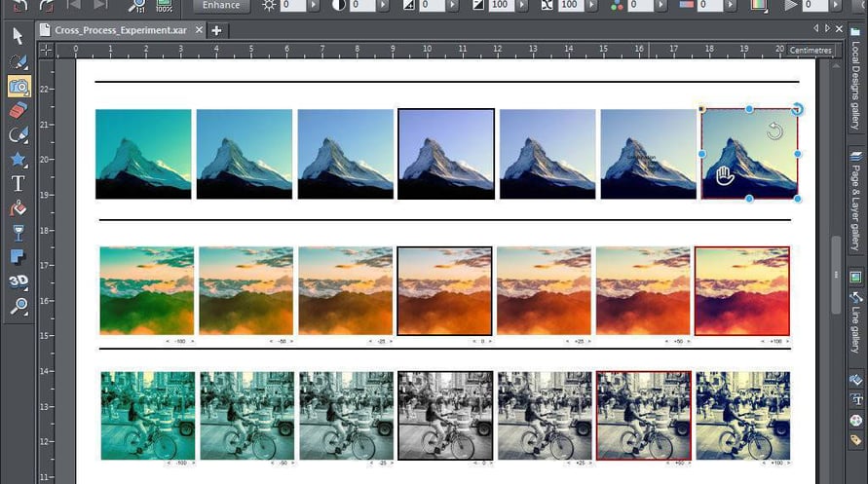The image size is (868, 484).
Task: Select the Text tool
Action: tap(19, 183)
